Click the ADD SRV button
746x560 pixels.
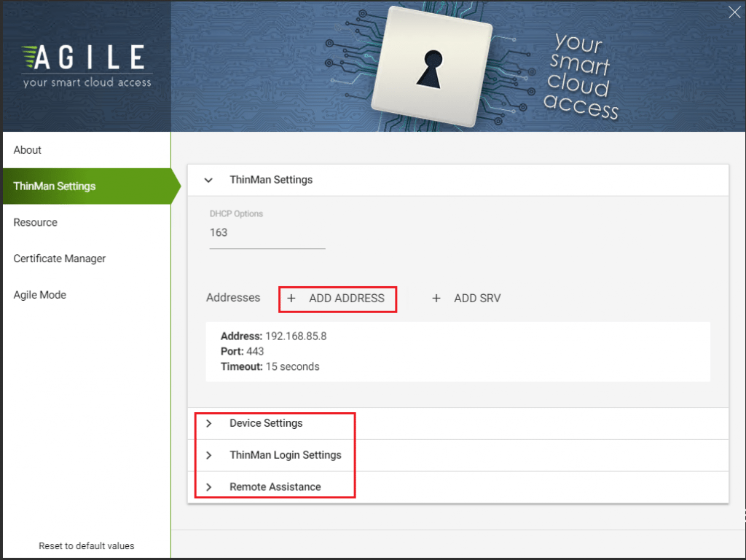[x=466, y=299]
